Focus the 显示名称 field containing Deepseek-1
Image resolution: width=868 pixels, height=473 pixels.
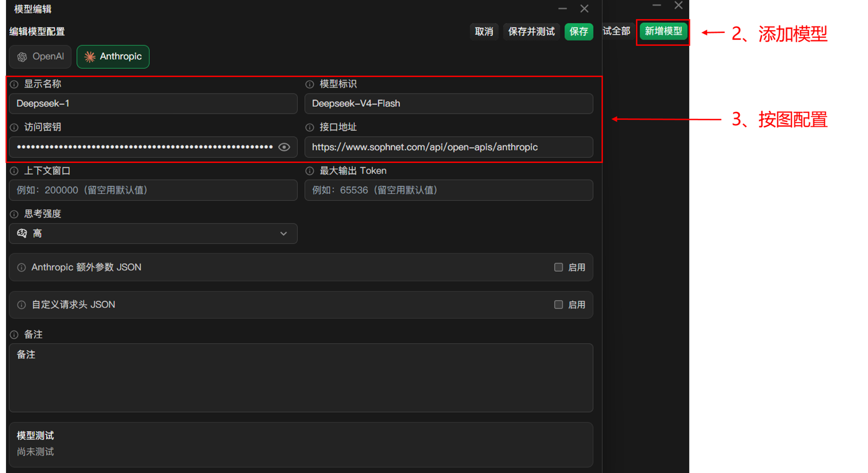pos(153,104)
